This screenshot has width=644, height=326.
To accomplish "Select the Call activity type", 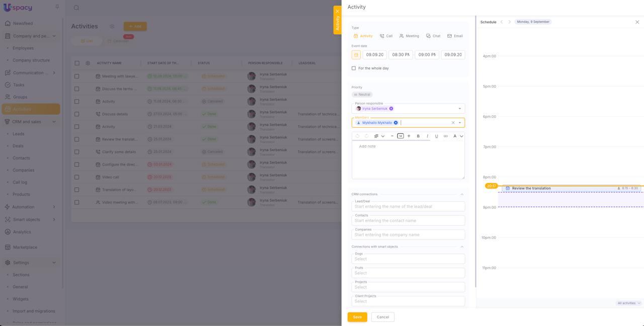I will [386, 36].
